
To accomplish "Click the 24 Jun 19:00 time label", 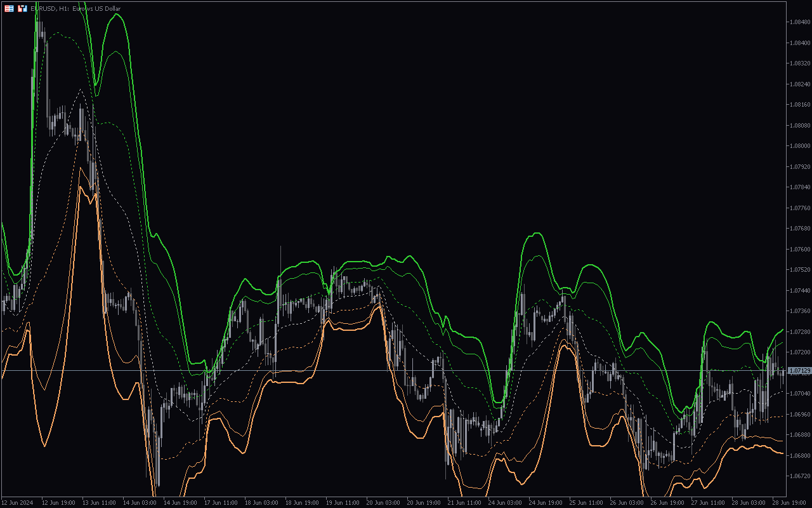I will coord(546,502).
